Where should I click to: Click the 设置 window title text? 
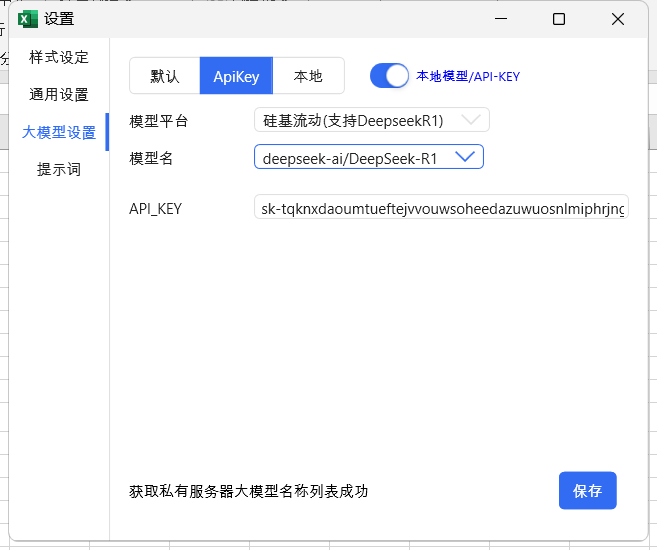(59, 19)
